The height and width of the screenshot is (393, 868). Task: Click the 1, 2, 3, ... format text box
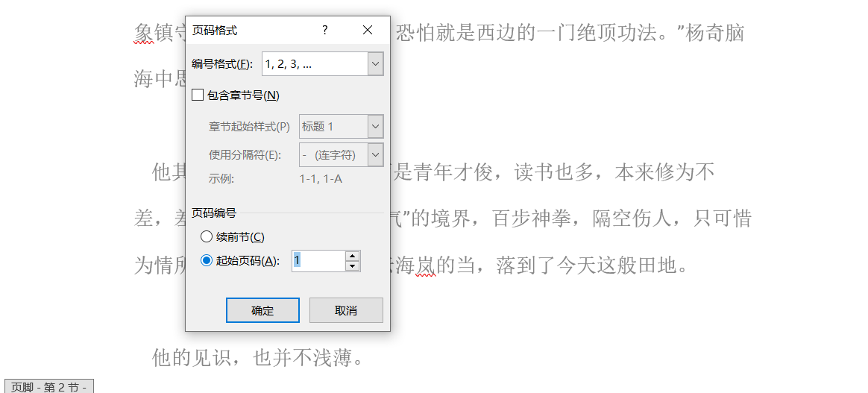315,63
